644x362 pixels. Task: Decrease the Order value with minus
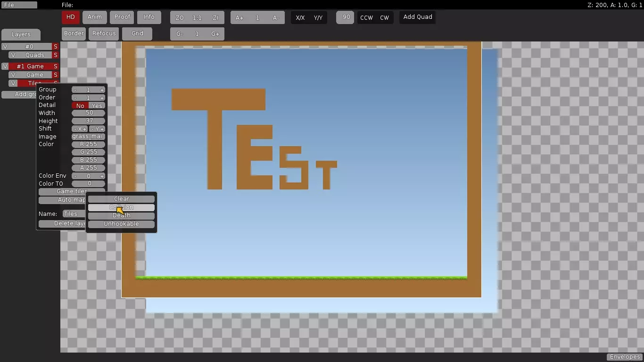coord(75,98)
